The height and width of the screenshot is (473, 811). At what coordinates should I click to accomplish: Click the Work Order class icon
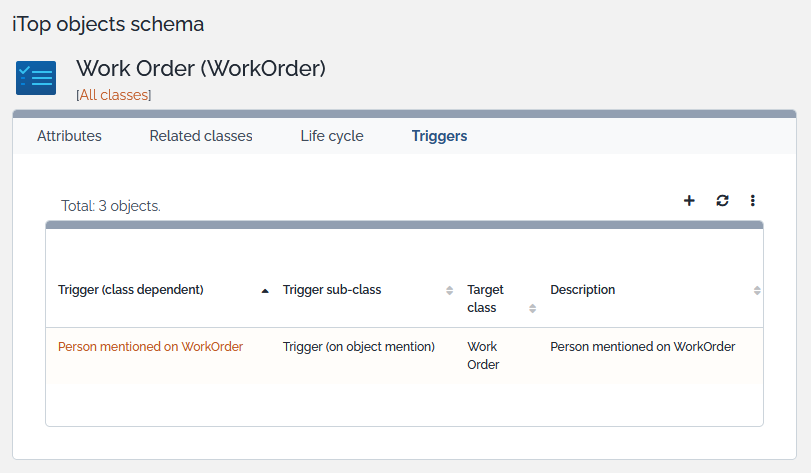tap(36, 78)
